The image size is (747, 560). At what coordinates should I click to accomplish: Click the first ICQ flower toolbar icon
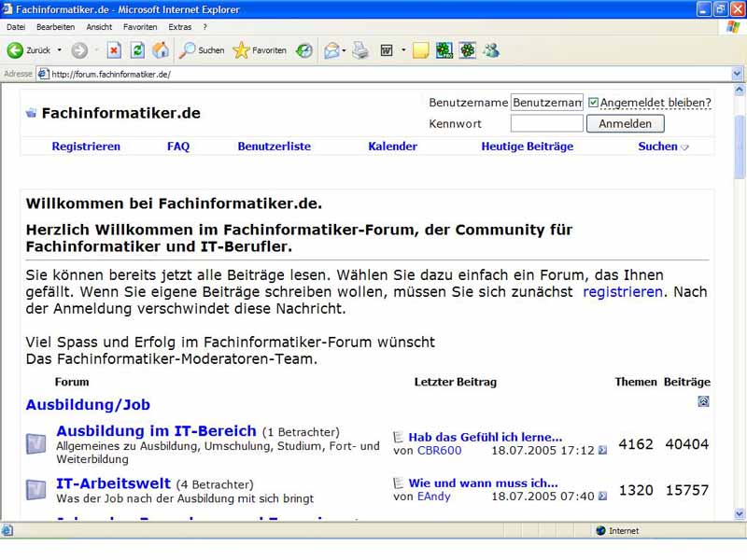pyautogui.click(x=444, y=50)
